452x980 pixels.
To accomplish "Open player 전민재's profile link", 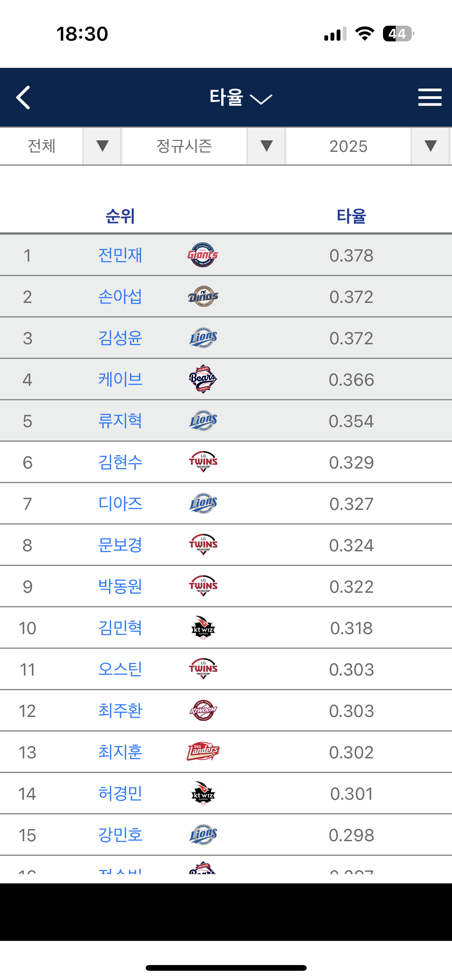I will coord(120,255).
